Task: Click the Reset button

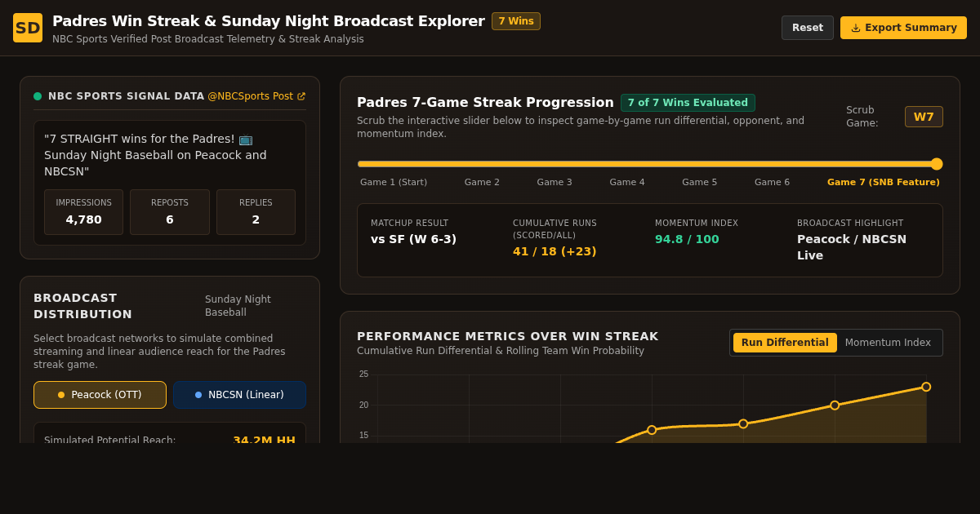Action: coord(808,28)
